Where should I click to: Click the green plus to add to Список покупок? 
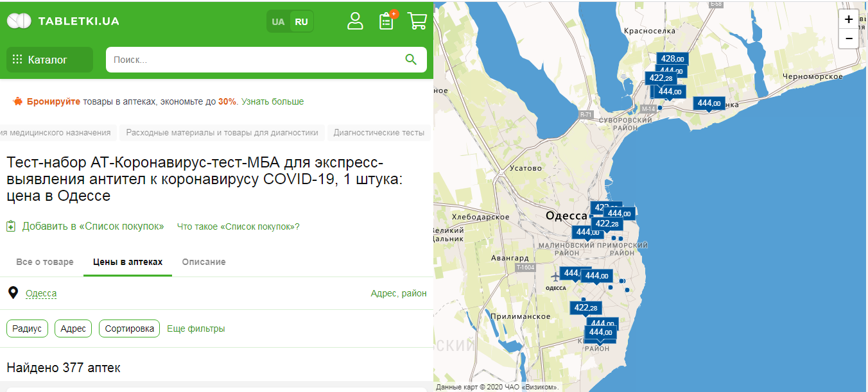coord(12,226)
